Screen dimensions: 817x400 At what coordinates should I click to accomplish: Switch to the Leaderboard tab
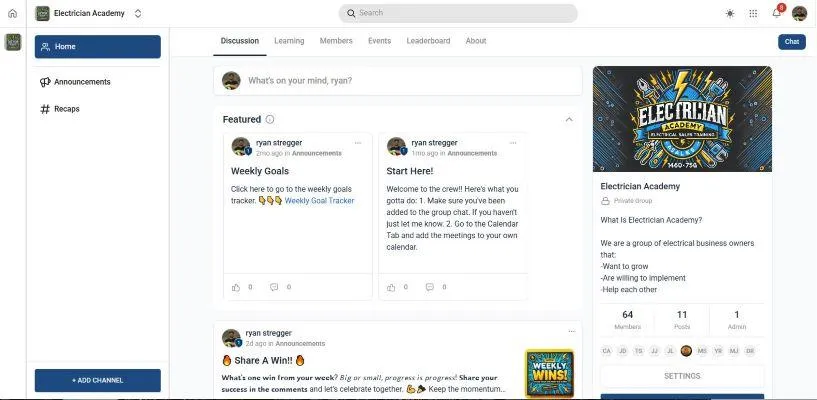pos(428,41)
